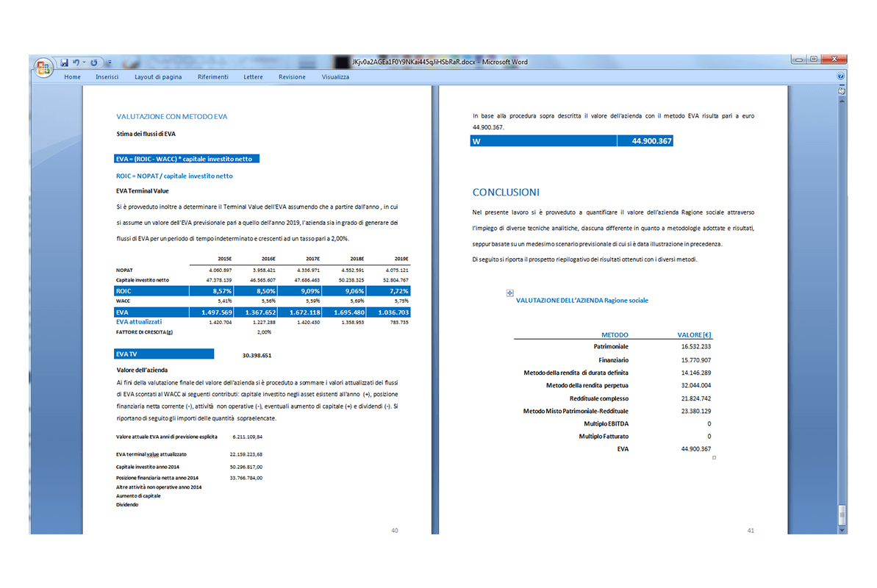
Task: Click the 'Patrimoniale' row label
Action: 611,347
